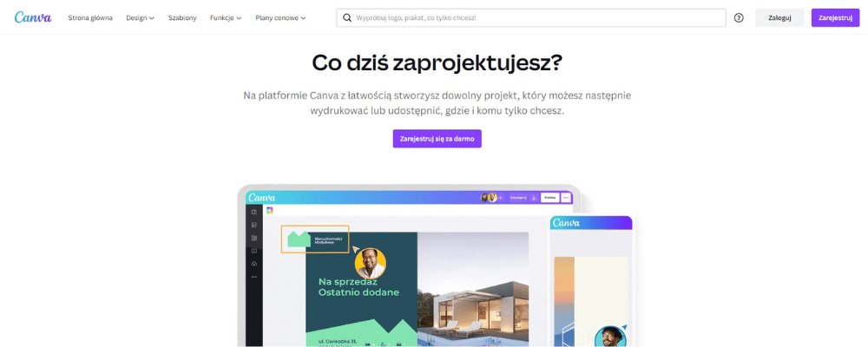The image size is (868, 347).
Task: Select the elements icon in mockup sidebar
Action: [254, 238]
